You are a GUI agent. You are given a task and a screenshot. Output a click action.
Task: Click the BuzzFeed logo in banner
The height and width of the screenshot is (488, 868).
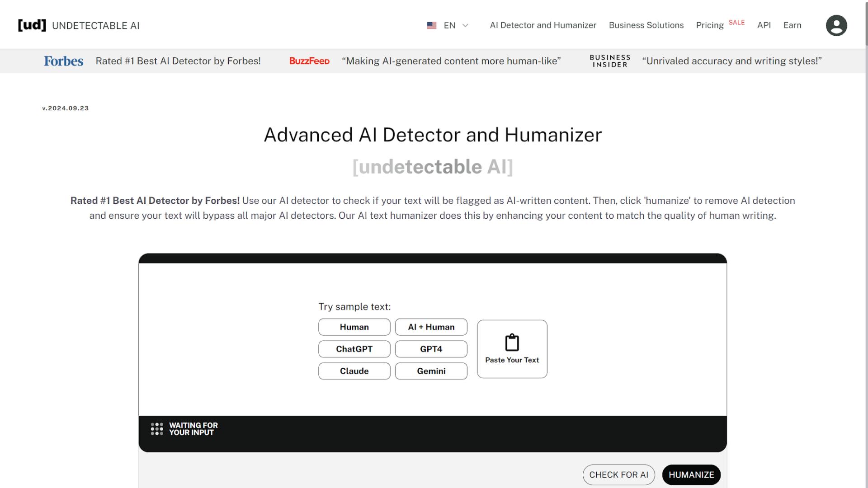tap(309, 61)
